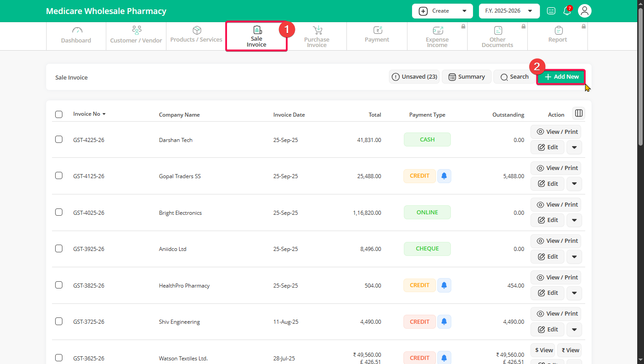
Task: Toggle the select-all invoices checkbox
Action: point(59,114)
